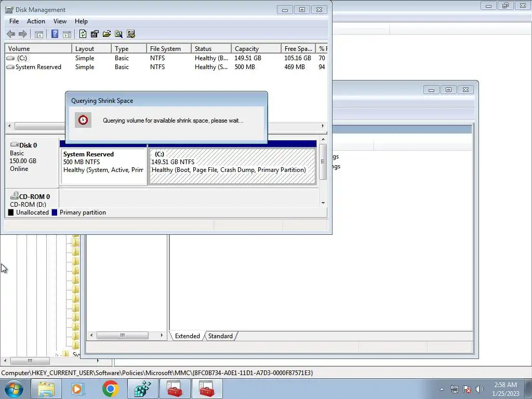Refresh the disk list with the green arrows icon
Image resolution: width=532 pixels, height=399 pixels.
[x=83, y=34]
